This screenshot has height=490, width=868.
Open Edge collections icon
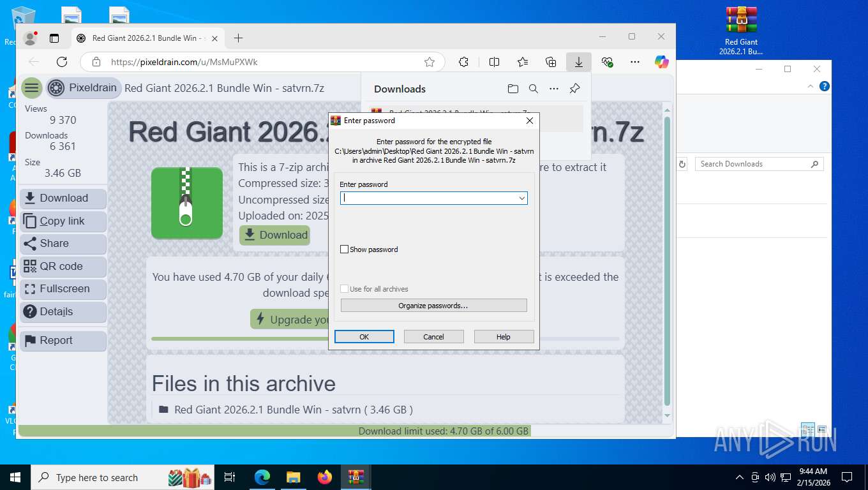coord(551,62)
